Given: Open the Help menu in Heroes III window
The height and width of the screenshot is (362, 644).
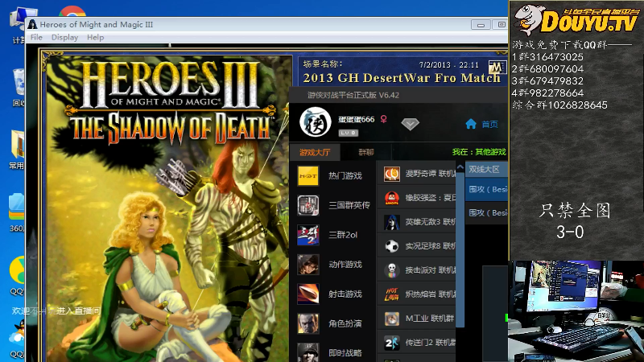Looking at the screenshot, I should point(95,37).
